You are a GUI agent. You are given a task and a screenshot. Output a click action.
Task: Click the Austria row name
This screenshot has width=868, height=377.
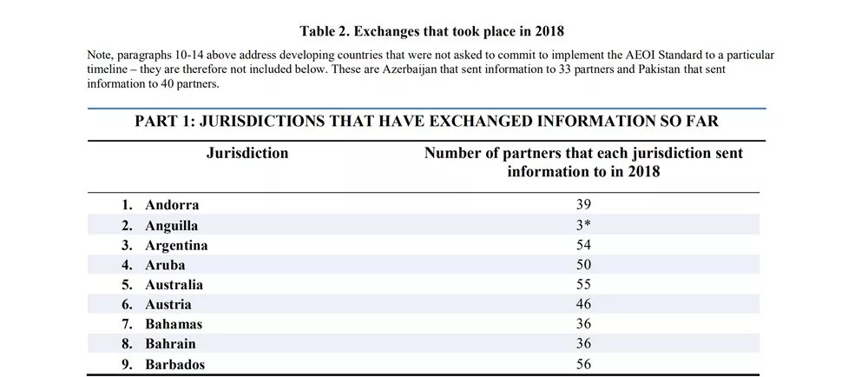click(168, 305)
